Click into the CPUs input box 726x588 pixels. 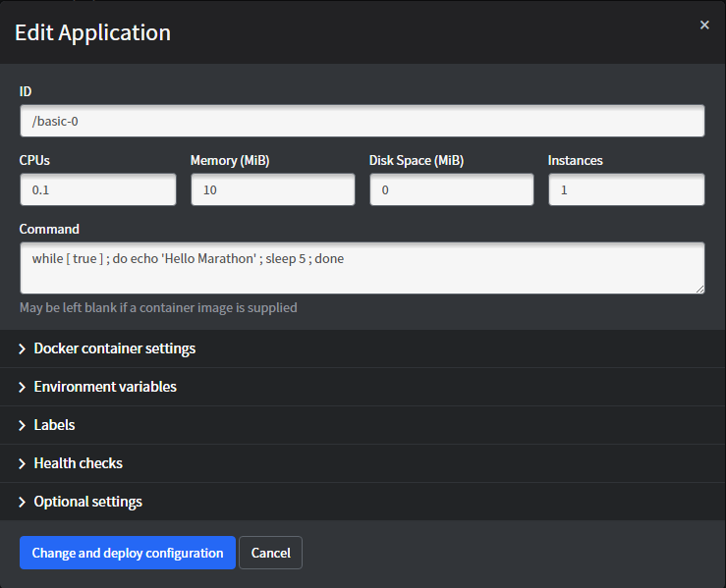click(x=97, y=190)
